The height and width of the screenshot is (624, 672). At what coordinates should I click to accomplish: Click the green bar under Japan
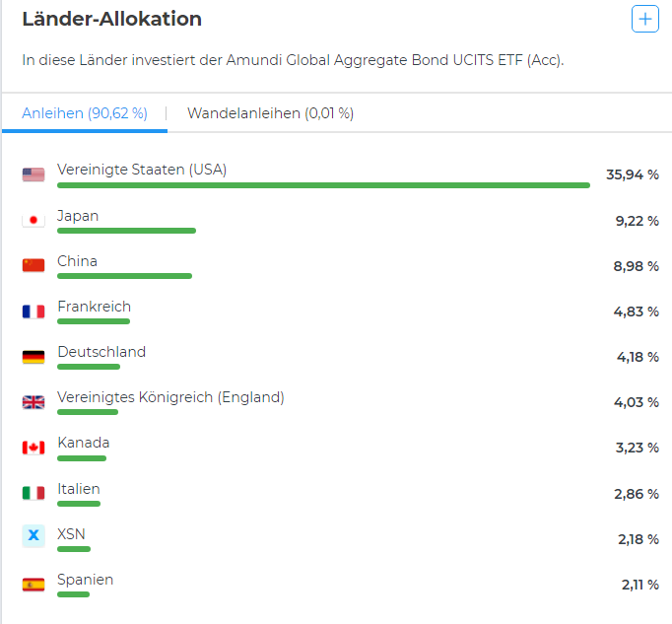(126, 231)
